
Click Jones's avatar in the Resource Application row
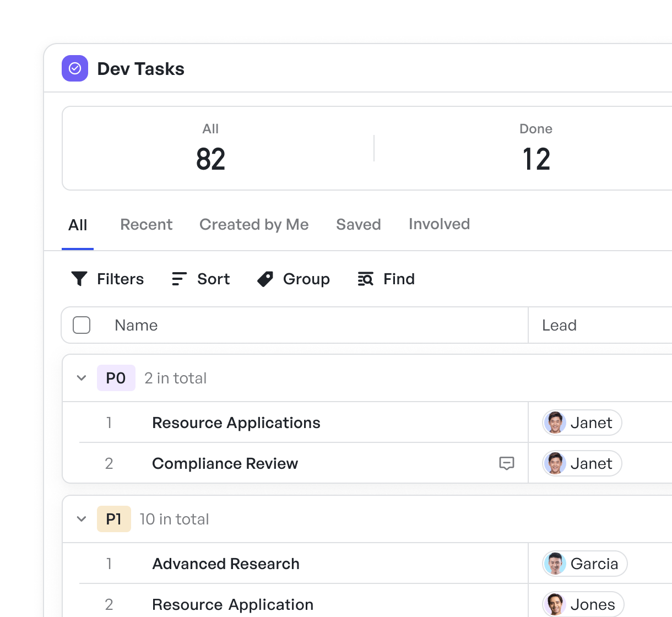coord(555,604)
